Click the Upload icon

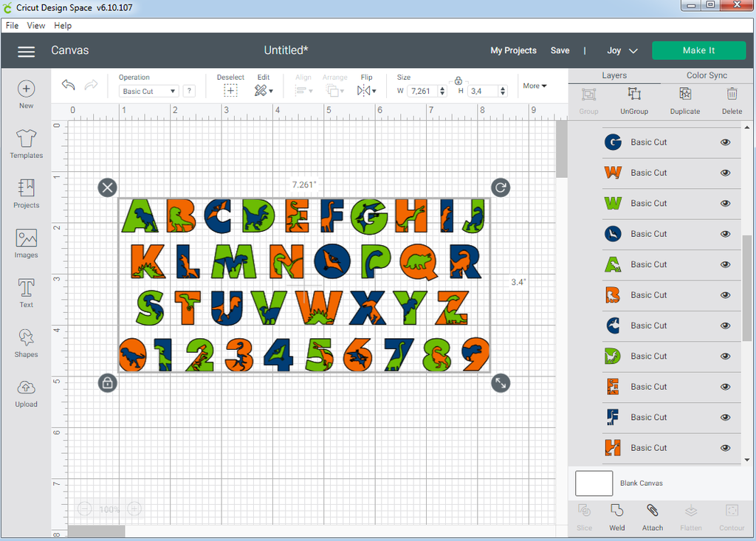pos(26,391)
